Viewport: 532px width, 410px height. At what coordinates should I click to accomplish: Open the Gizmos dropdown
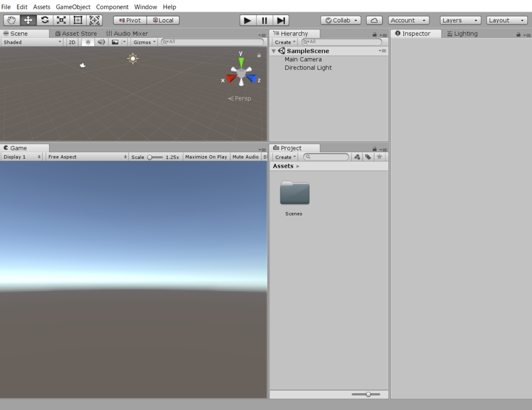(144, 42)
